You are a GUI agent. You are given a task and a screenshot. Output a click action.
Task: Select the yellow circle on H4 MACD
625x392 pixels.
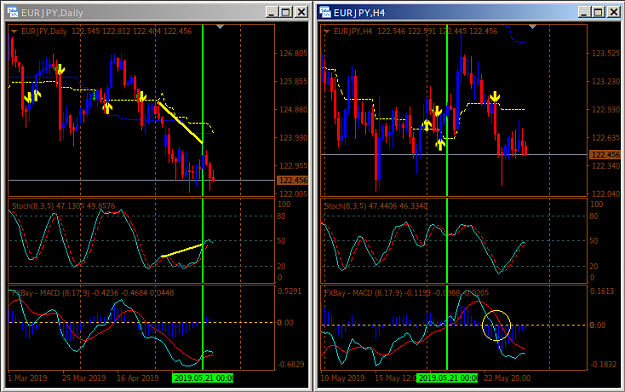(x=496, y=325)
